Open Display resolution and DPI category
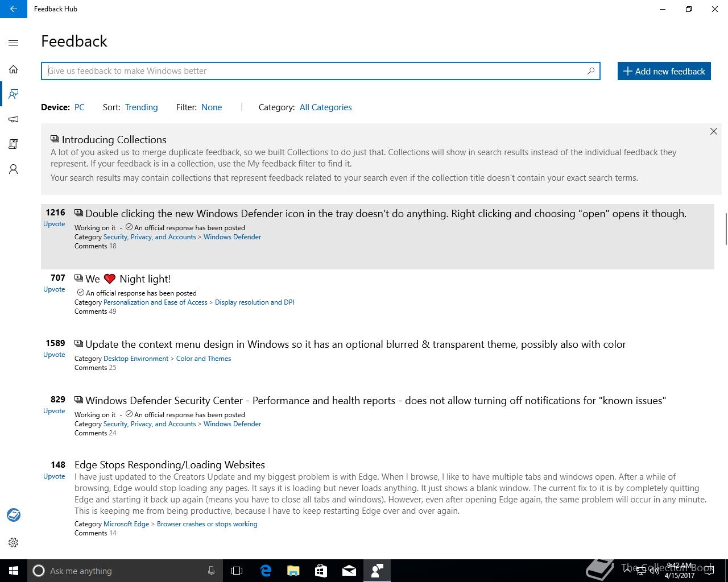Viewport: 728px width, 582px height. click(x=254, y=302)
